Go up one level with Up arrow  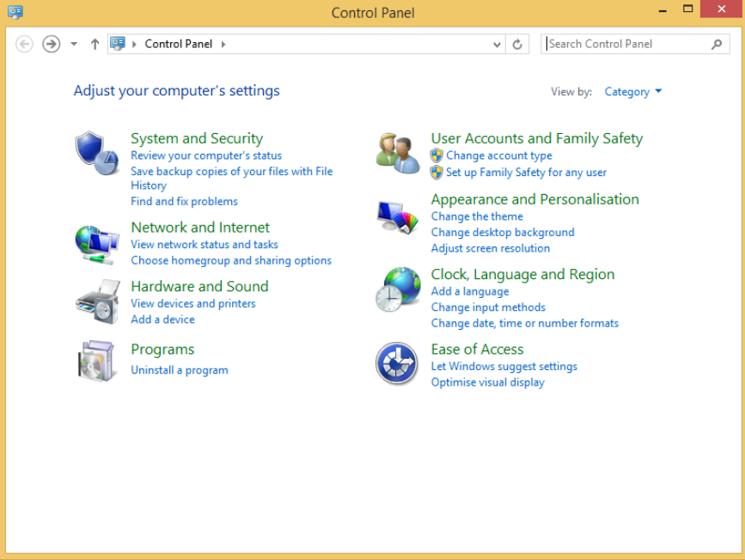pyautogui.click(x=95, y=44)
